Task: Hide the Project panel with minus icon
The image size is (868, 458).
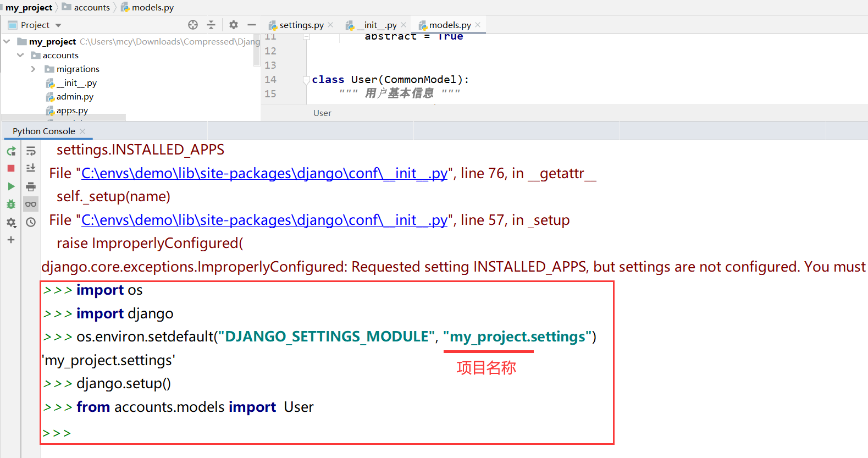Action: pyautogui.click(x=252, y=25)
